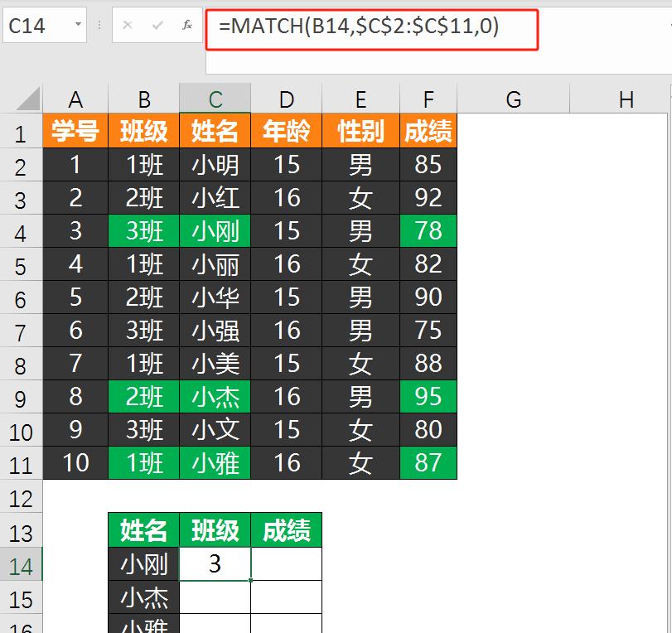Screen dimensions: 672x633
Task: Click the formula bar grip dots
Action: (x=99, y=26)
